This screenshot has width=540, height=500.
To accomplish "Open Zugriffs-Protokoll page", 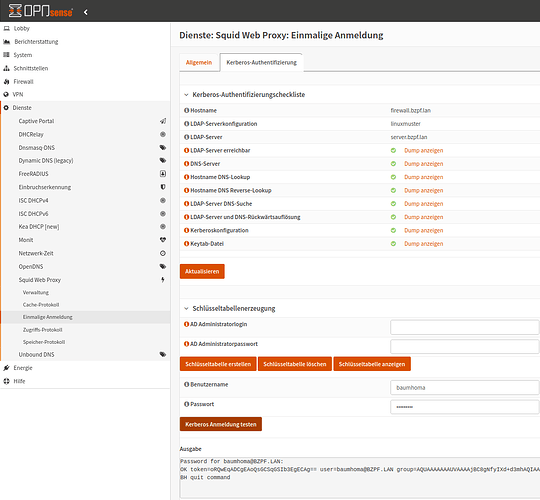I will 43,330.
